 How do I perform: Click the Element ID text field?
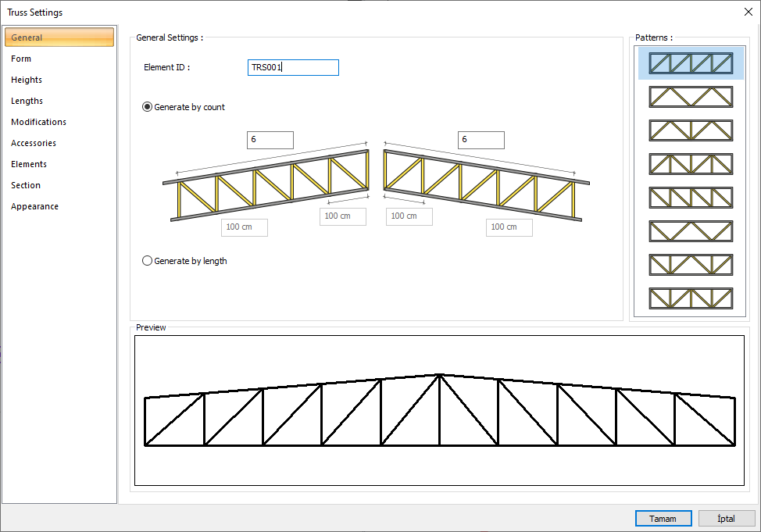click(x=292, y=67)
